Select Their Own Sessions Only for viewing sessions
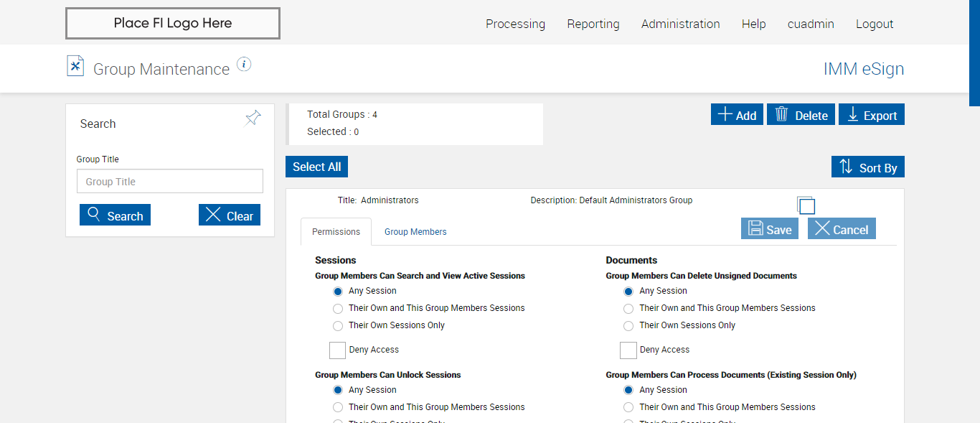Image resolution: width=980 pixels, height=423 pixels. point(338,326)
